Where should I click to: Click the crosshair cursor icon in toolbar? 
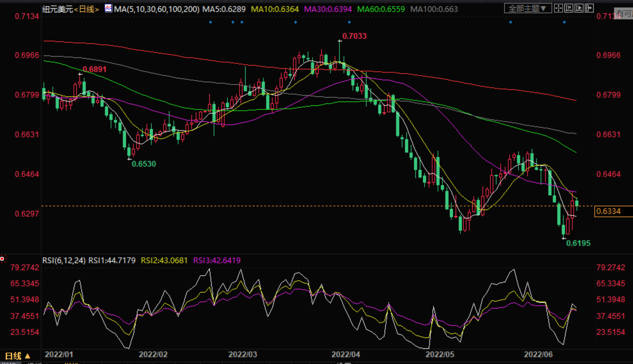[558, 8]
